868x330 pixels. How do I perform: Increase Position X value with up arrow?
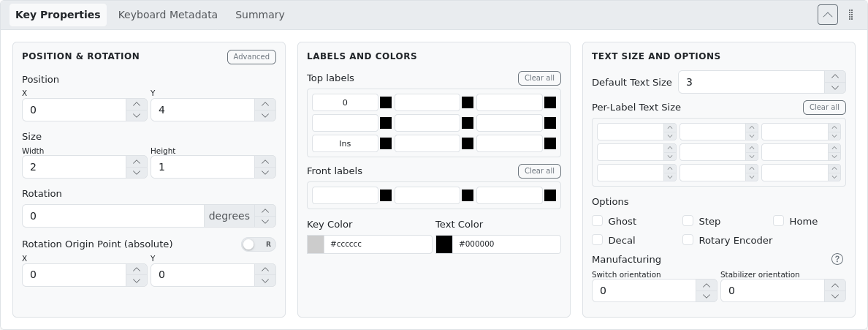[137, 105]
